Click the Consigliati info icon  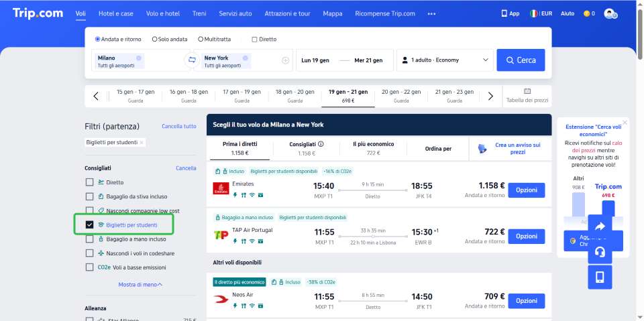pos(321,144)
